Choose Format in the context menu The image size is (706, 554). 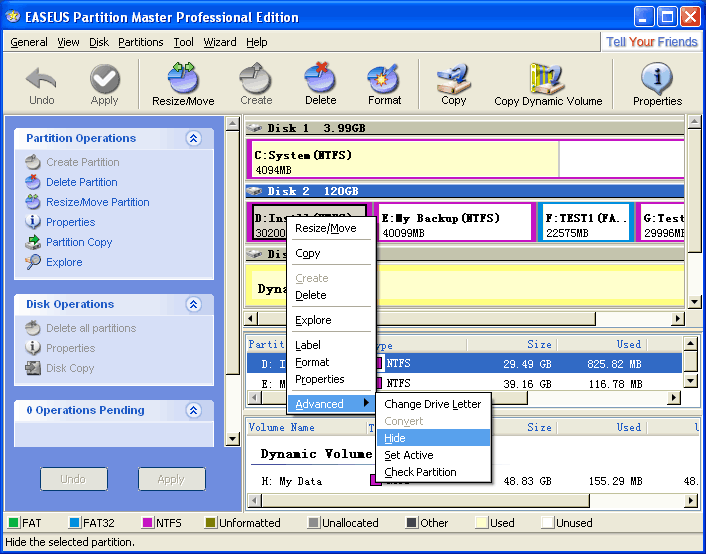[x=331, y=362]
